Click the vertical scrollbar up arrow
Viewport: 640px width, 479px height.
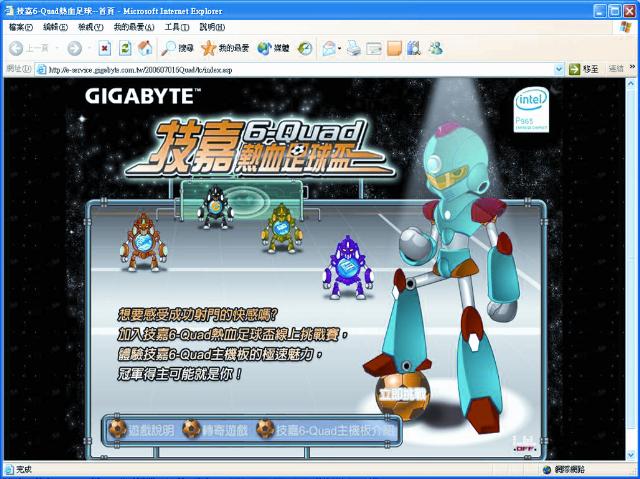[x=631, y=83]
